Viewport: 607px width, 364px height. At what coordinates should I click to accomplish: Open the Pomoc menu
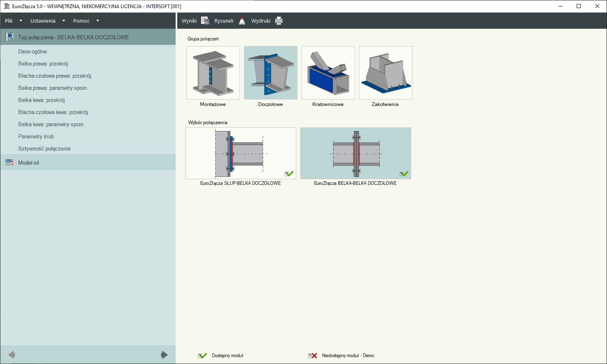click(81, 21)
